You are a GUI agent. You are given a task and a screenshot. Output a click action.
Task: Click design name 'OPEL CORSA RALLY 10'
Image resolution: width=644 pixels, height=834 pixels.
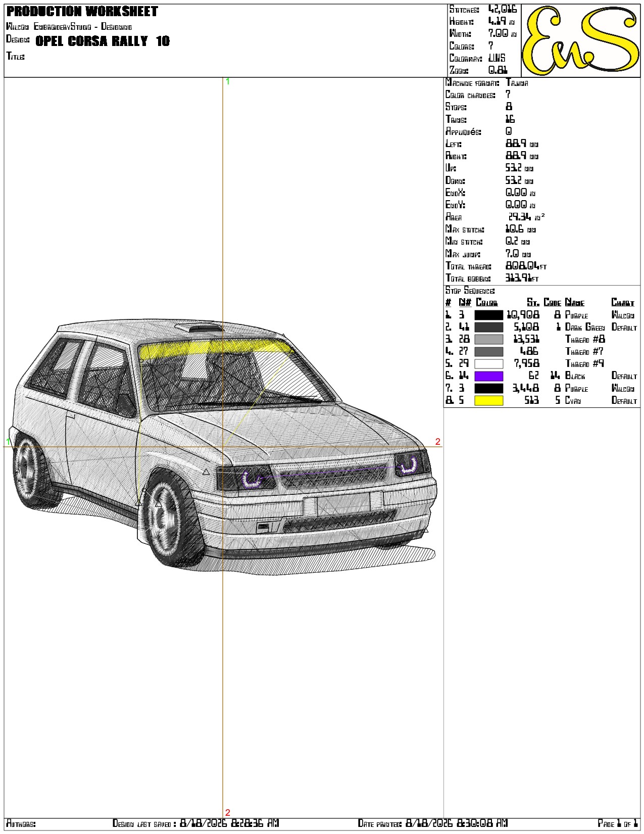pyautogui.click(x=103, y=41)
